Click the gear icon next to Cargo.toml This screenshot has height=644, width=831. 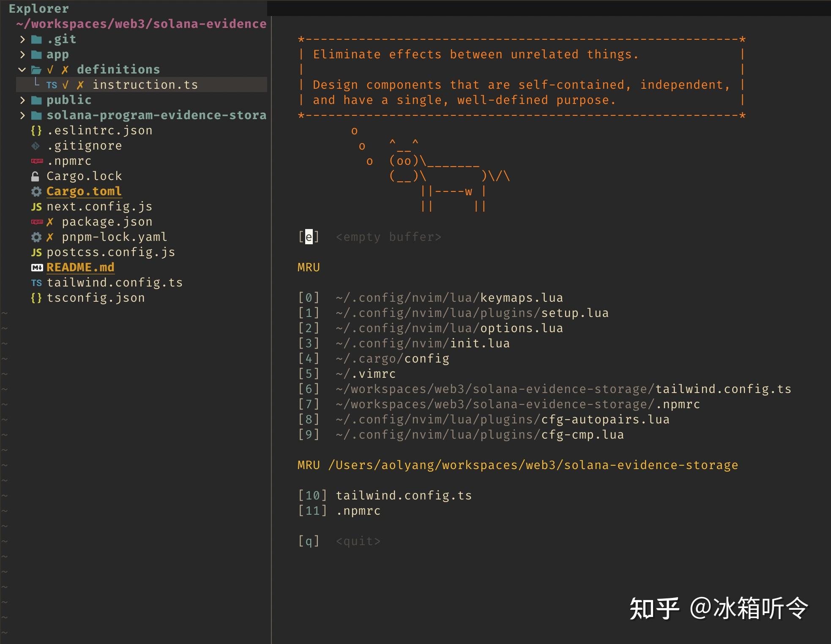pos(37,191)
